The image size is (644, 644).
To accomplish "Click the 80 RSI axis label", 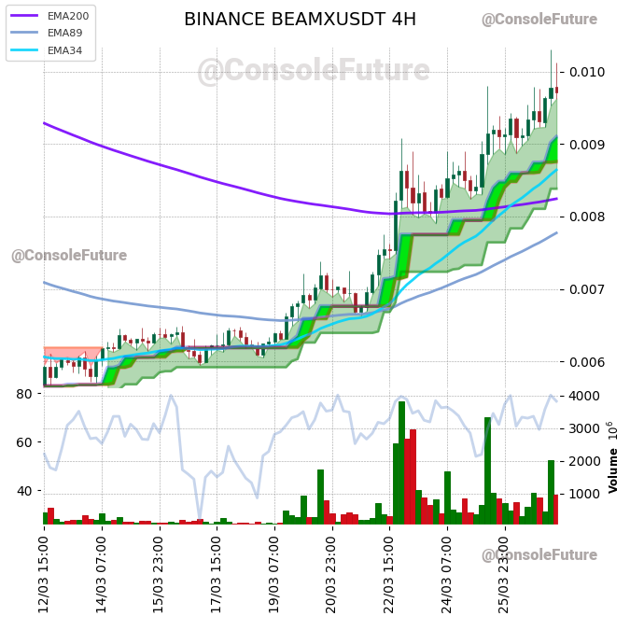I will (x=24, y=394).
